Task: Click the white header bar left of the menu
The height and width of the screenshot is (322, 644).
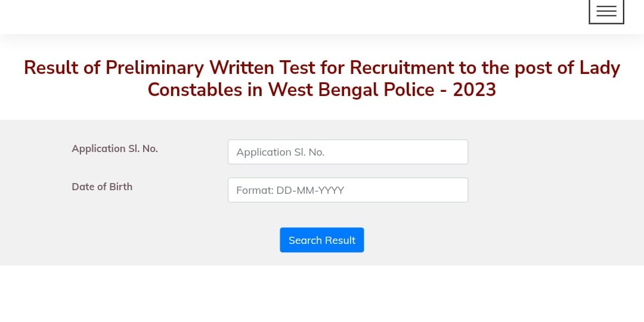Action: tap(298, 15)
